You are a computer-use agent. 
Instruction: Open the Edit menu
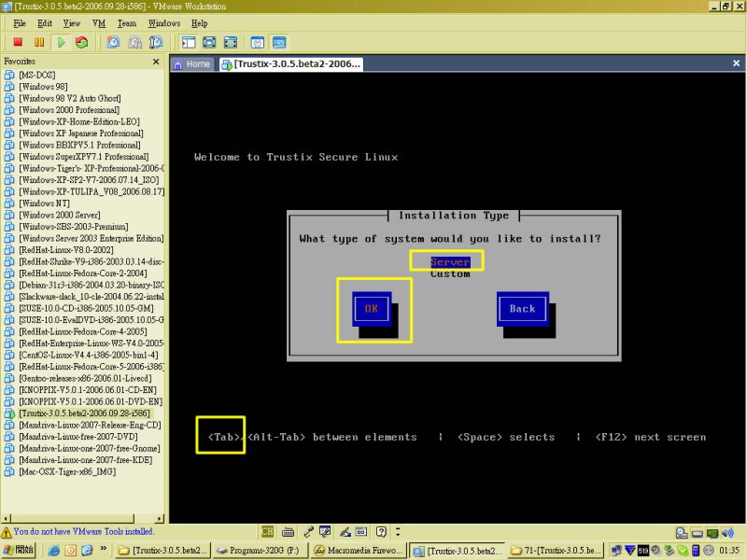click(x=45, y=22)
